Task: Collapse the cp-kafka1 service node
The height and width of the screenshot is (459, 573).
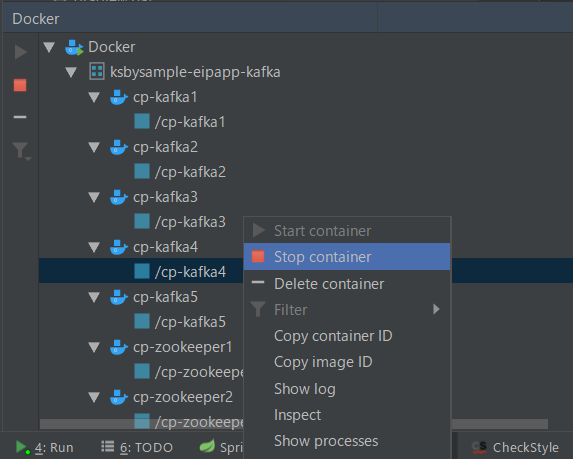Action: click(x=94, y=97)
